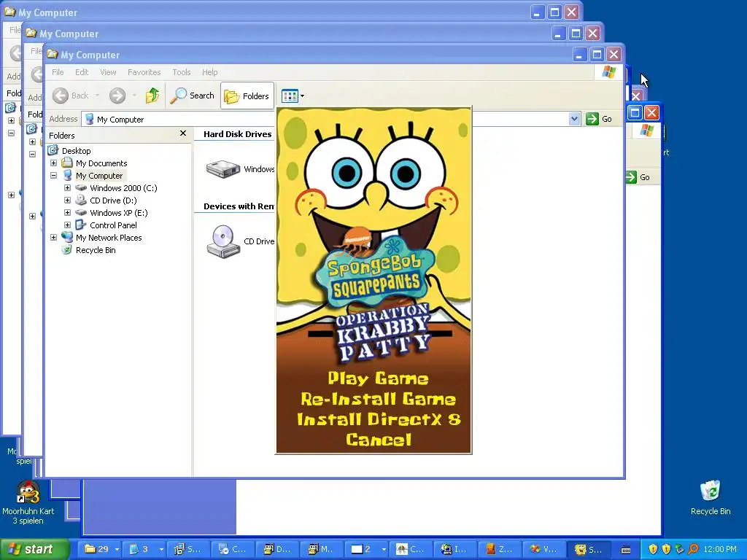Expand the CD Drive (D:) node
Viewport: 747px width, 560px height.
pyautogui.click(x=68, y=201)
